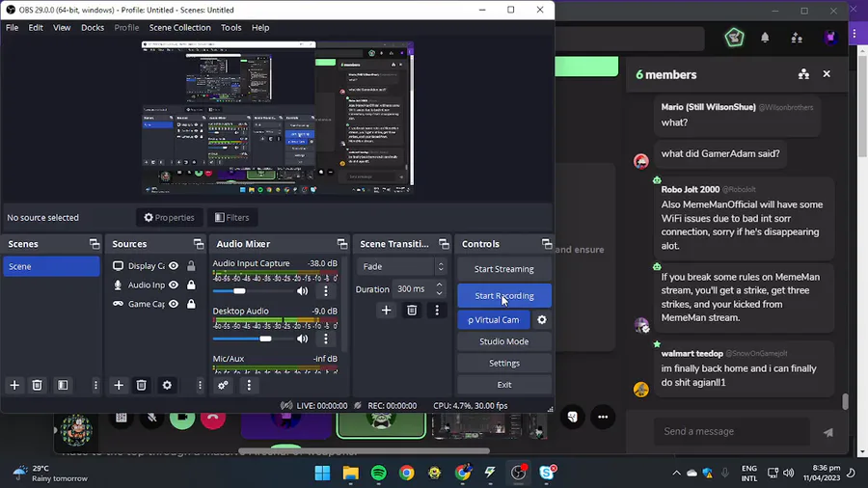Adjust Desktop Audio volume slider
This screenshot has width=868, height=488.
[266, 339]
